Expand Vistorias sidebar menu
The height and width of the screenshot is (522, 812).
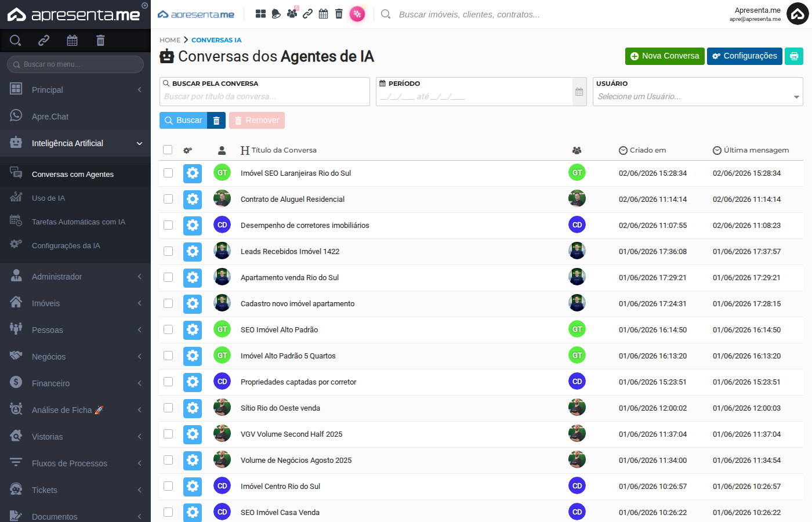pos(75,437)
